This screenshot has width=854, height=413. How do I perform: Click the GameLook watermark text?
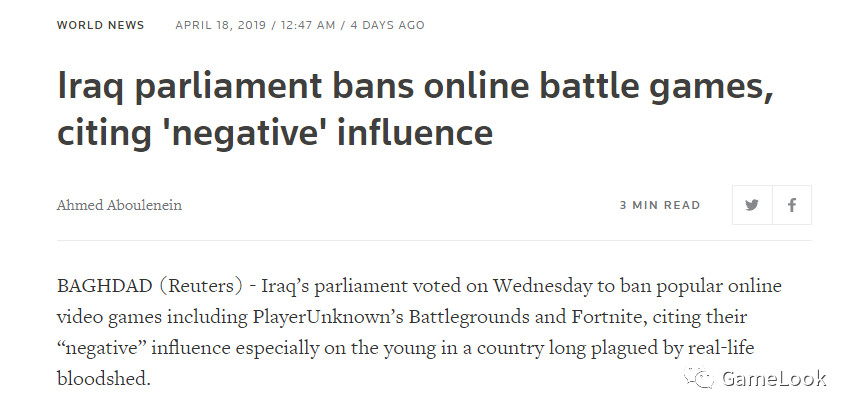click(x=774, y=378)
